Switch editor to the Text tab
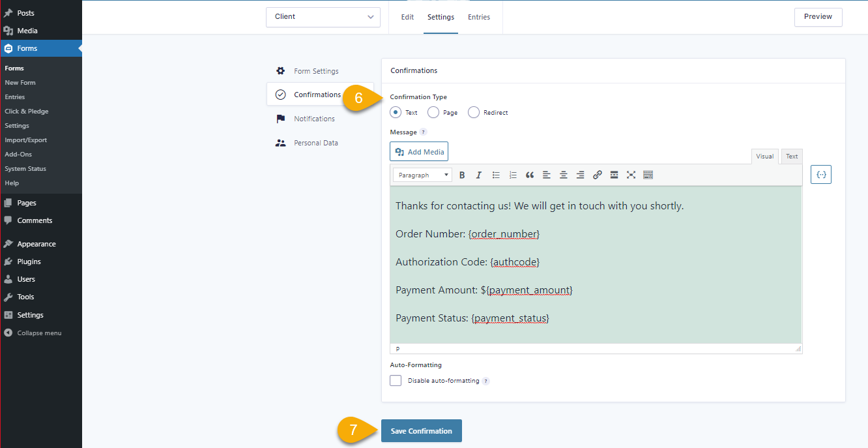 click(792, 157)
